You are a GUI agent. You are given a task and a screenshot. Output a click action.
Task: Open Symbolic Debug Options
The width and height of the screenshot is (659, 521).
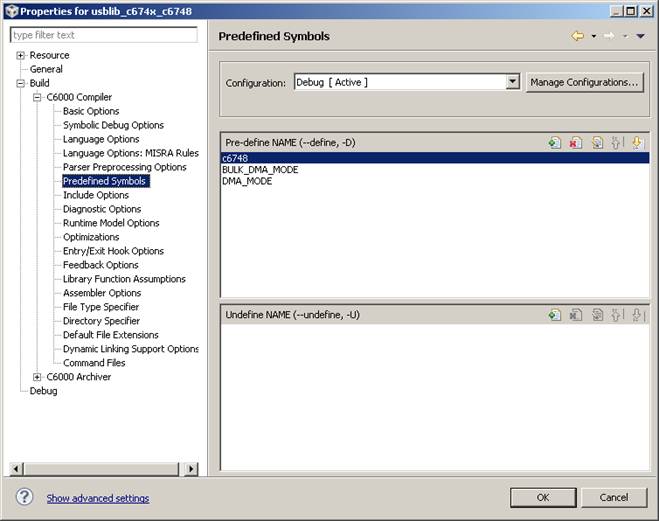(x=113, y=125)
